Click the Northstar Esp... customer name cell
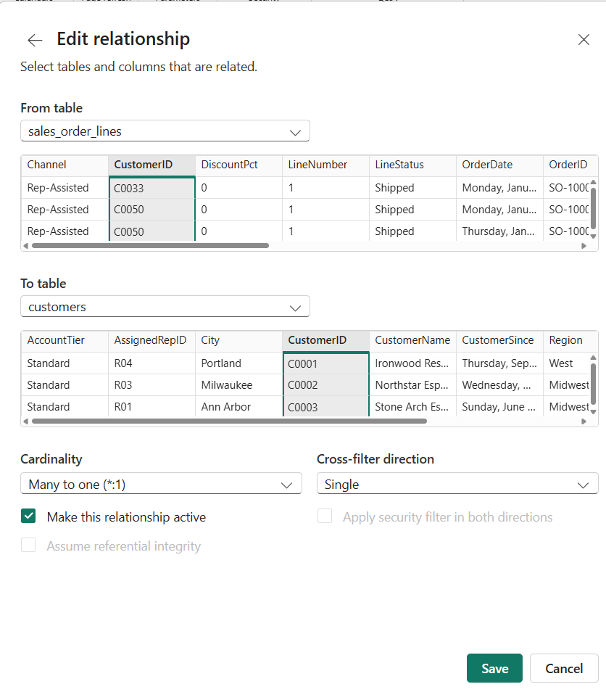 412,385
